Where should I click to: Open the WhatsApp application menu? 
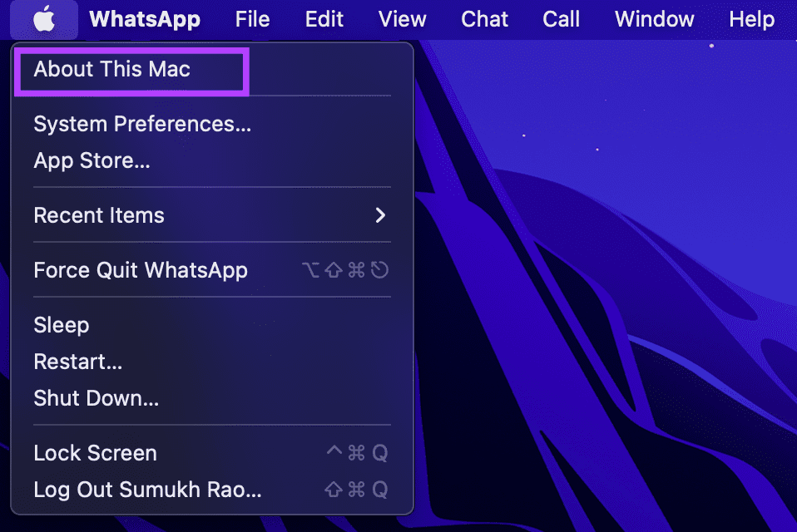(x=145, y=19)
